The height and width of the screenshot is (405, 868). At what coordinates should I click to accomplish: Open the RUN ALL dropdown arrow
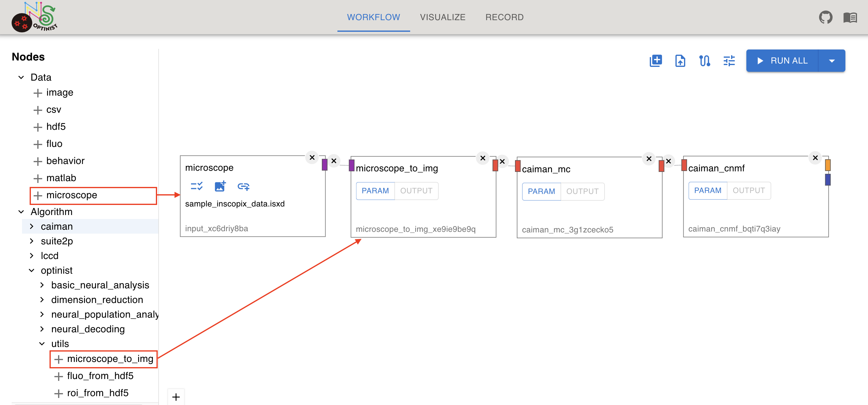831,61
